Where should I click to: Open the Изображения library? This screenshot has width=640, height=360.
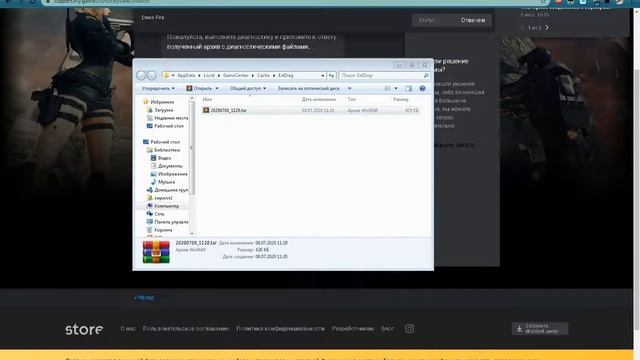tap(169, 174)
